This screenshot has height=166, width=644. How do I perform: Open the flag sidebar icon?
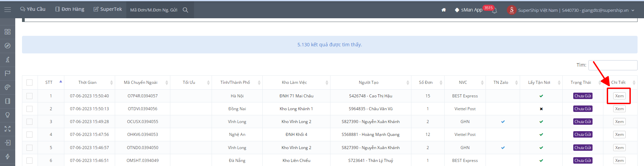click(x=7, y=73)
